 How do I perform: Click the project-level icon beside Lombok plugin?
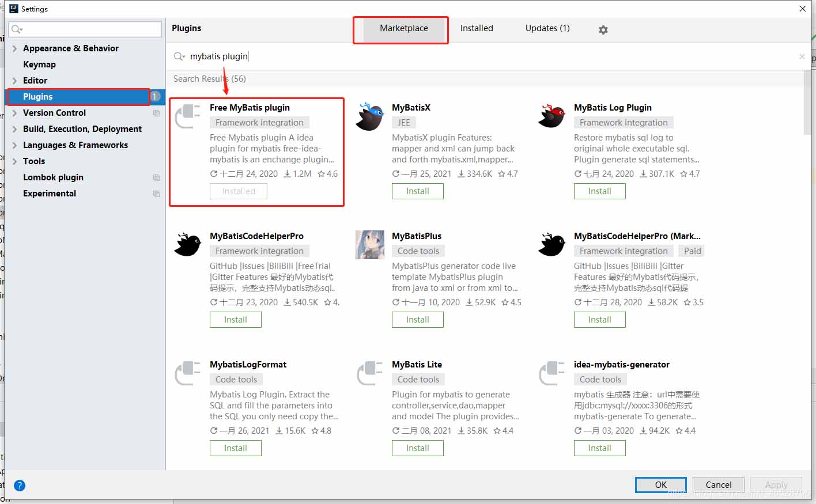(156, 177)
